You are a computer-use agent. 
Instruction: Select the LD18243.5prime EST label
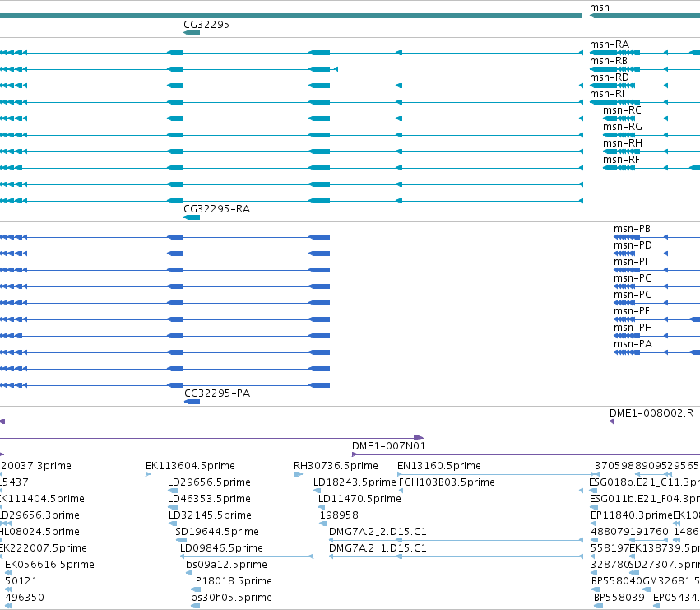coord(355,482)
